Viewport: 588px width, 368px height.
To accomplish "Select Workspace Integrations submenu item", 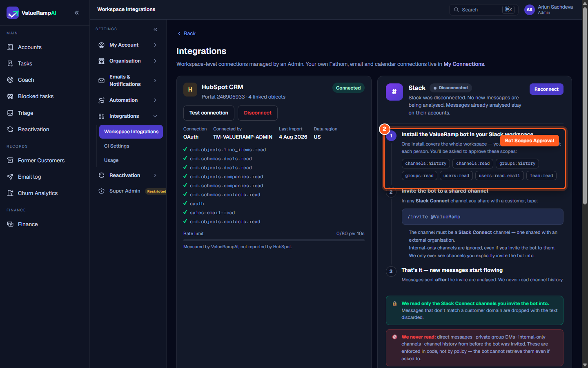I will (131, 132).
